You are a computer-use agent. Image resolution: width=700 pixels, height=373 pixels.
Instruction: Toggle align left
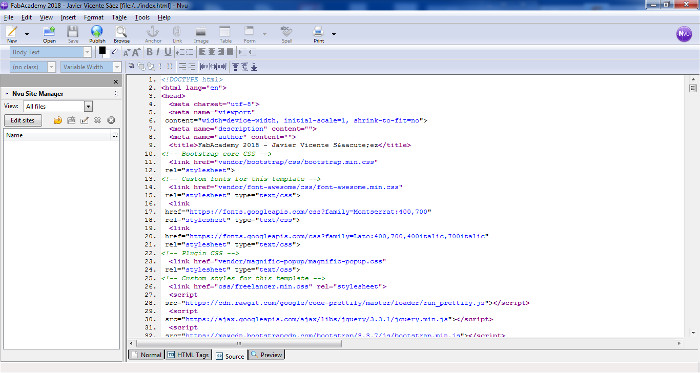pyautogui.click(x=202, y=52)
